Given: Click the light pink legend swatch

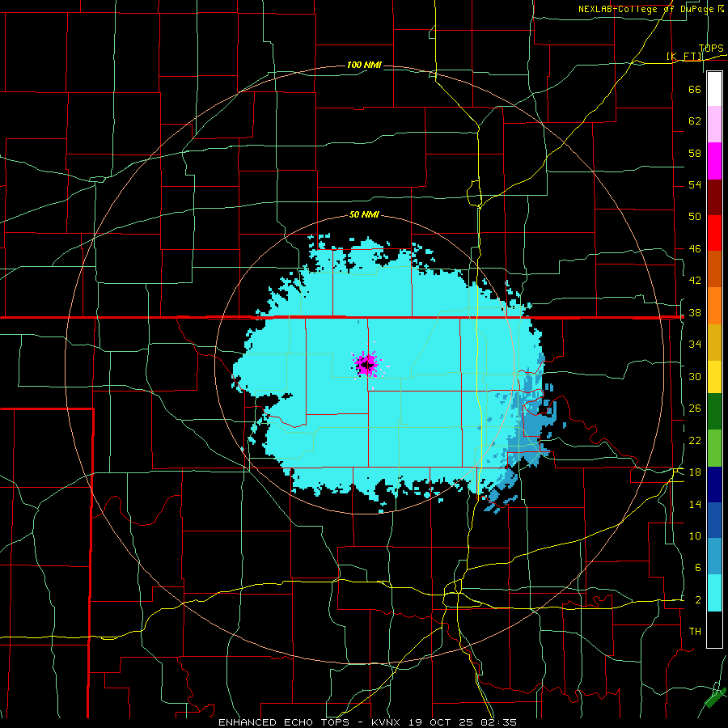Looking at the screenshot, I should [714, 125].
